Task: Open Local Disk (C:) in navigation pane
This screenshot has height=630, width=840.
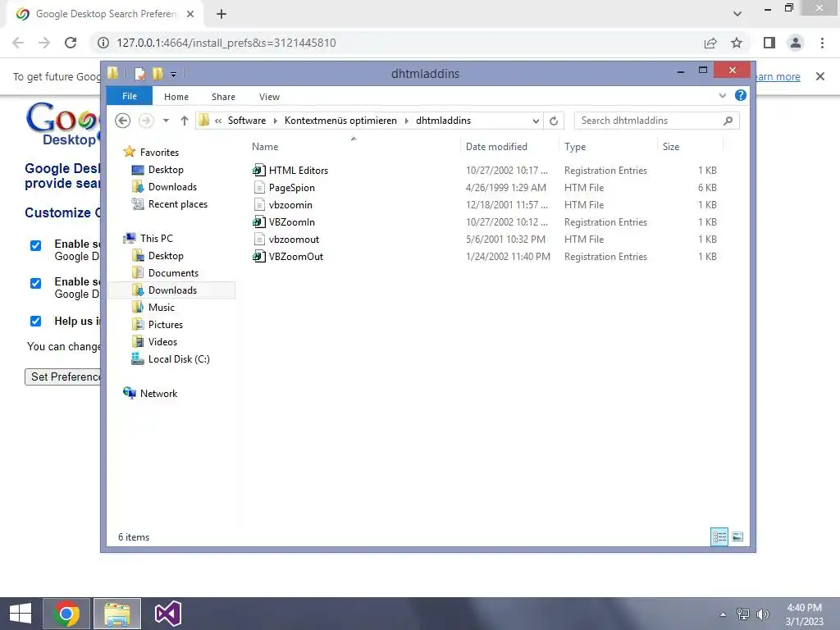Action: (178, 359)
